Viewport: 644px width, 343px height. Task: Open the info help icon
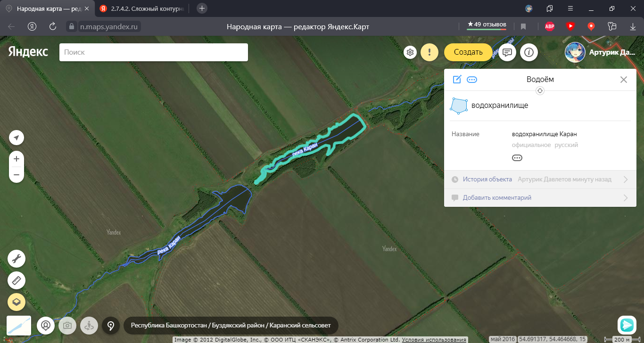click(x=529, y=52)
